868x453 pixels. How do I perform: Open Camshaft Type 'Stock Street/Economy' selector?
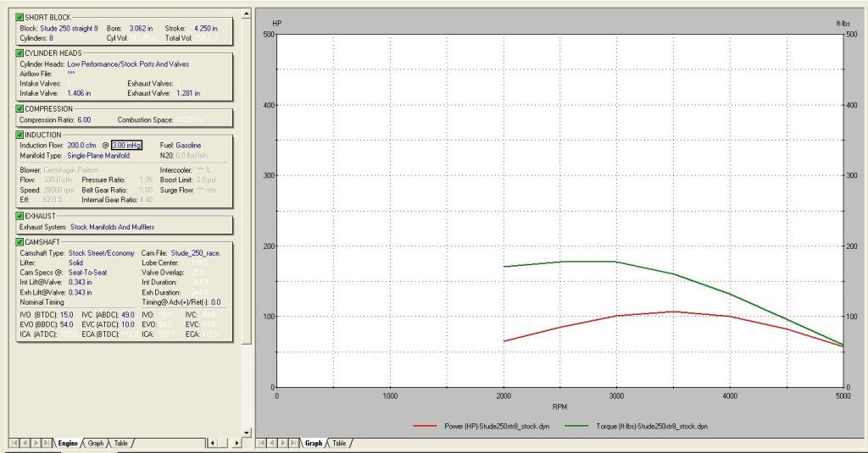(x=102, y=253)
